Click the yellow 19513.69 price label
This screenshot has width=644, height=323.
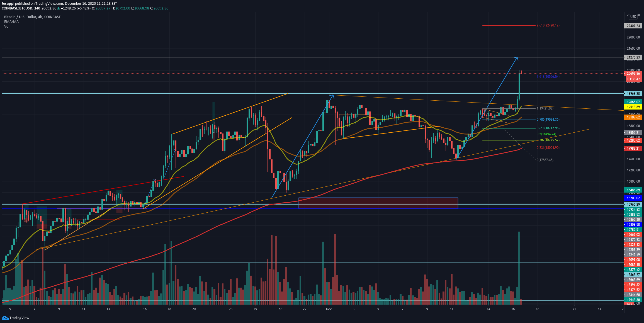(x=633, y=107)
